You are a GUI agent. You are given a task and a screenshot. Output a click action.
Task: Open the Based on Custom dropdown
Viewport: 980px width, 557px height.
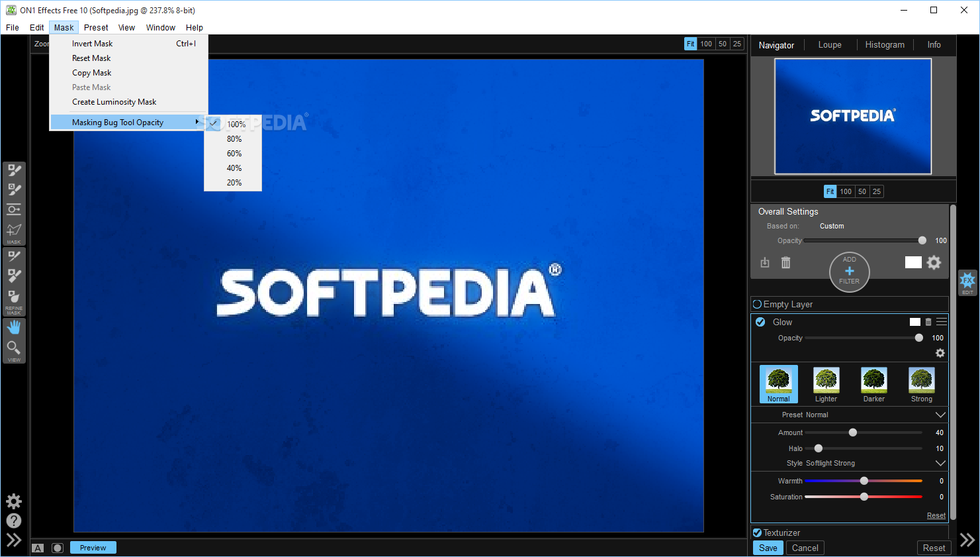pyautogui.click(x=832, y=226)
